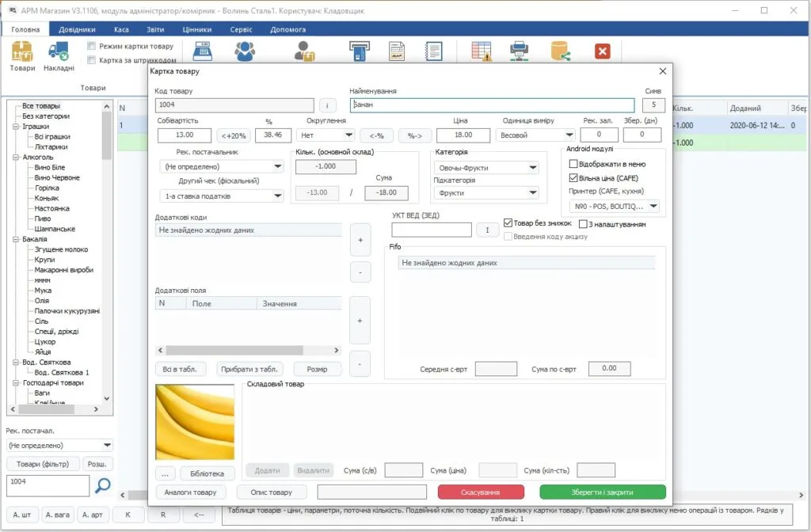Open the notebook list icon
This screenshot has height=532, width=811.
[x=433, y=51]
